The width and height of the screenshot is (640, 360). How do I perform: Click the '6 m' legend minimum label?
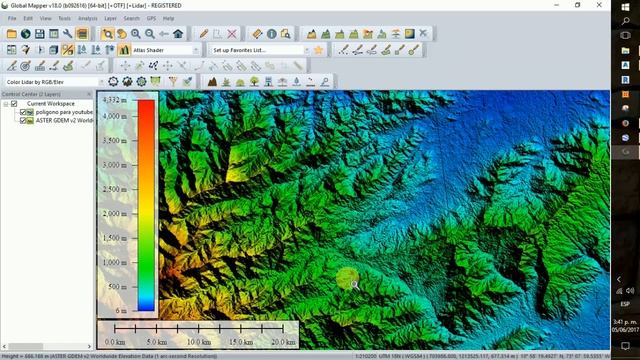(x=121, y=311)
